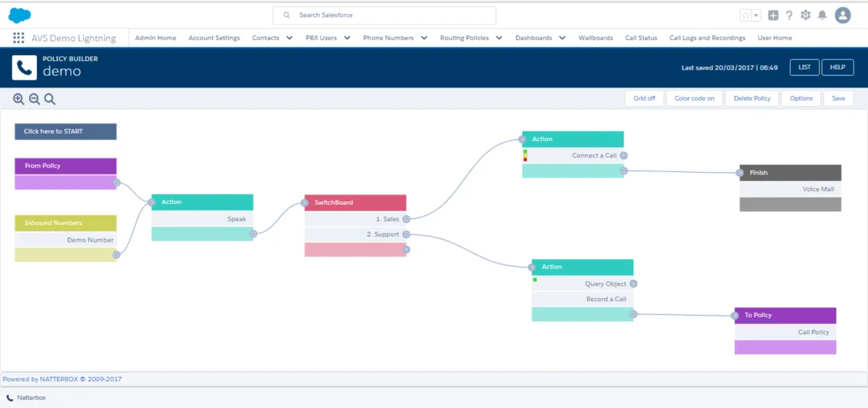
Task: Open the notifications bell
Action: click(822, 15)
